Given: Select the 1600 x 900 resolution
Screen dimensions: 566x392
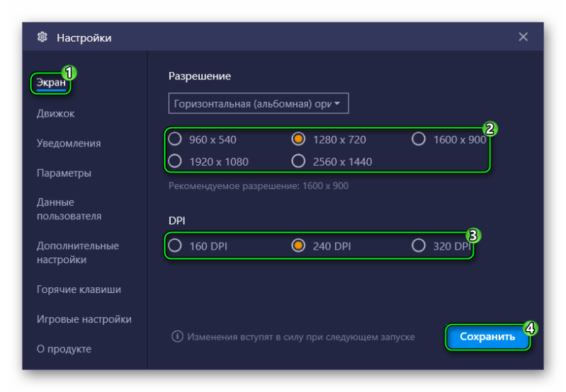Looking at the screenshot, I should [x=449, y=139].
